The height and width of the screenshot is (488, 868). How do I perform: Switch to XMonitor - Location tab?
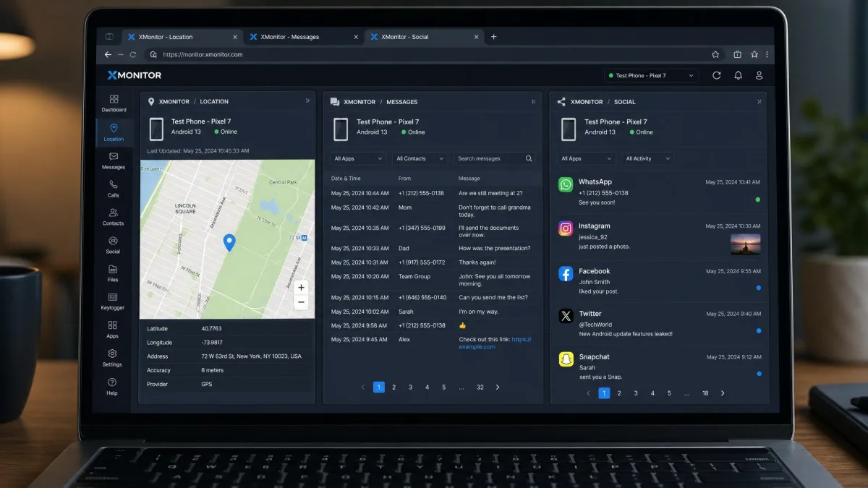(x=181, y=37)
